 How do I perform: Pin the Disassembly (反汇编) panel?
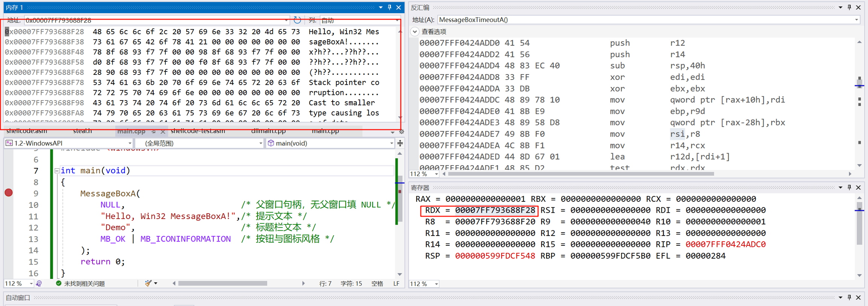coord(849,8)
